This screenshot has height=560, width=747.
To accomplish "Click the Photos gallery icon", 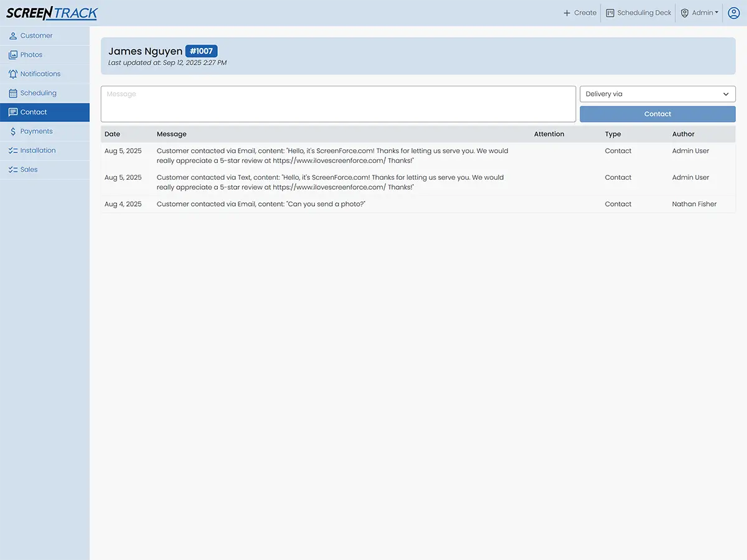I will point(13,55).
